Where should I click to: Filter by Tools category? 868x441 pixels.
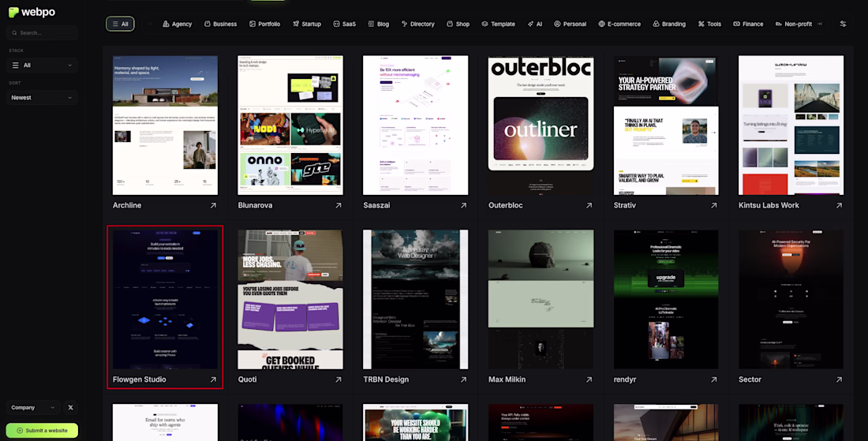pos(709,24)
